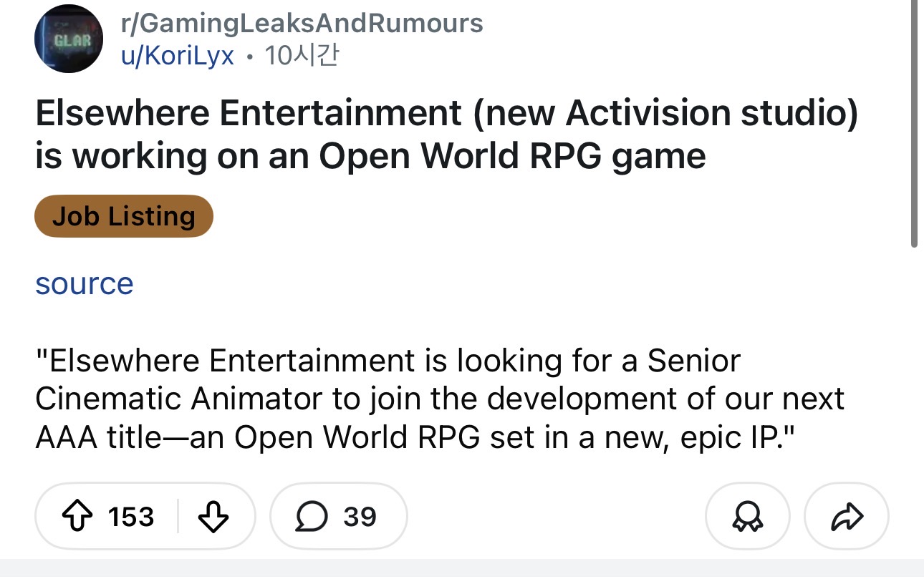Click the 39 comments count
The width and height of the screenshot is (924, 579).
point(360,516)
